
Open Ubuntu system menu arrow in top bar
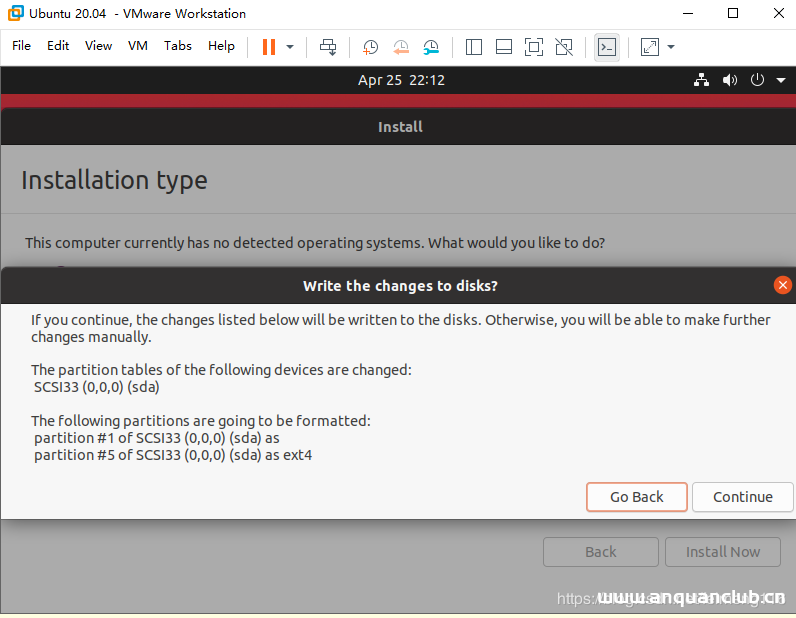(x=781, y=81)
